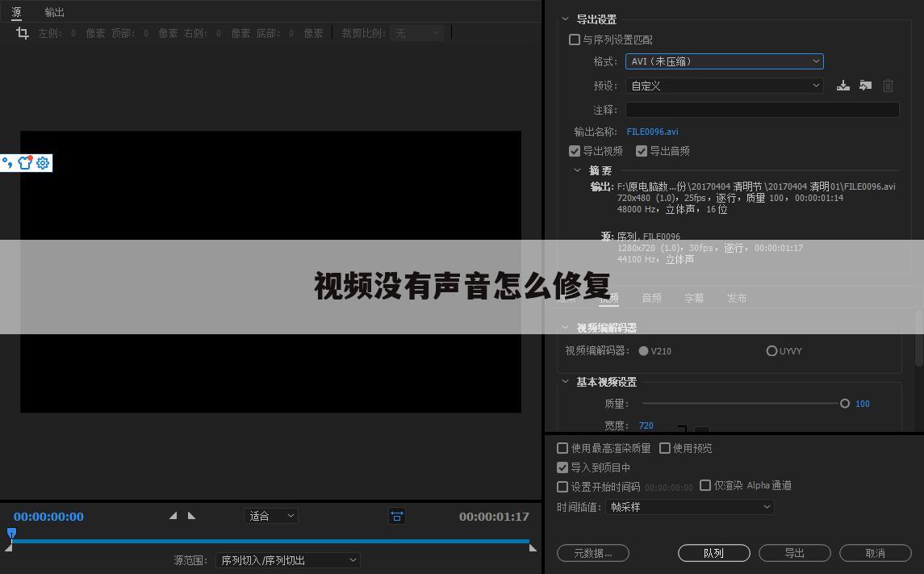Select the crop output video tool
This screenshot has height=574, width=924.
coord(23,33)
